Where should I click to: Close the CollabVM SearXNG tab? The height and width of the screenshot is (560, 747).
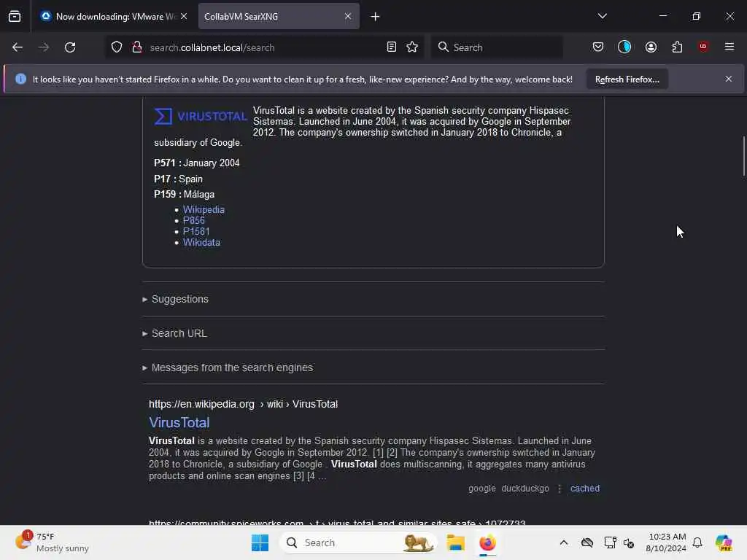click(348, 16)
